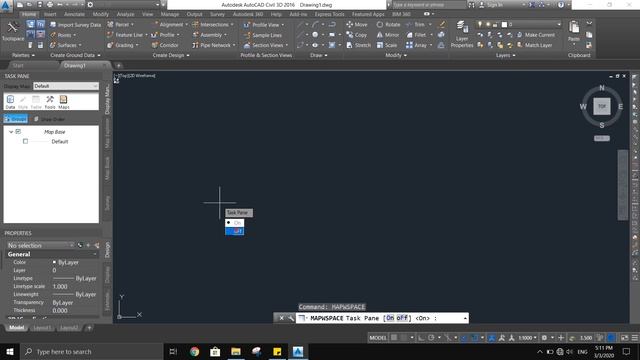
Task: Click the Data icon in Task Pane
Action: click(10, 102)
